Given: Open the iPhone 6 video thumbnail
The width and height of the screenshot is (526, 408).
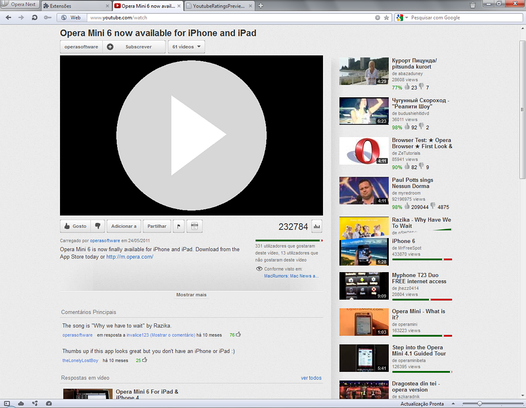Looking at the screenshot, I should (364, 252).
